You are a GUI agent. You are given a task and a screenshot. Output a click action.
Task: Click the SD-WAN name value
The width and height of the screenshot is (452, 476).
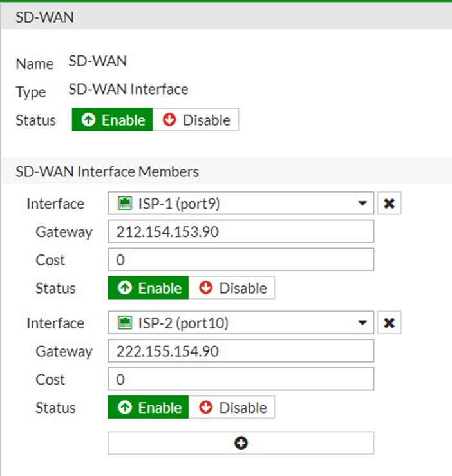tap(97, 61)
